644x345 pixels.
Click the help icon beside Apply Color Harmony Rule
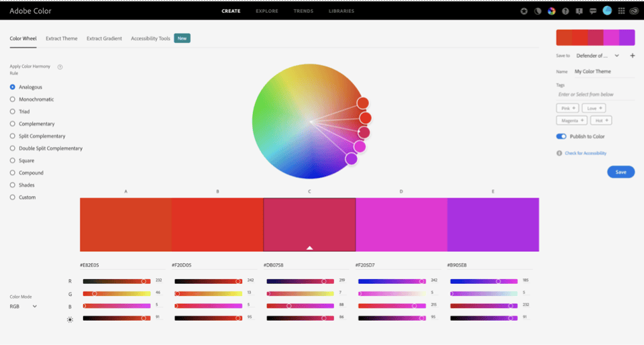click(x=60, y=67)
